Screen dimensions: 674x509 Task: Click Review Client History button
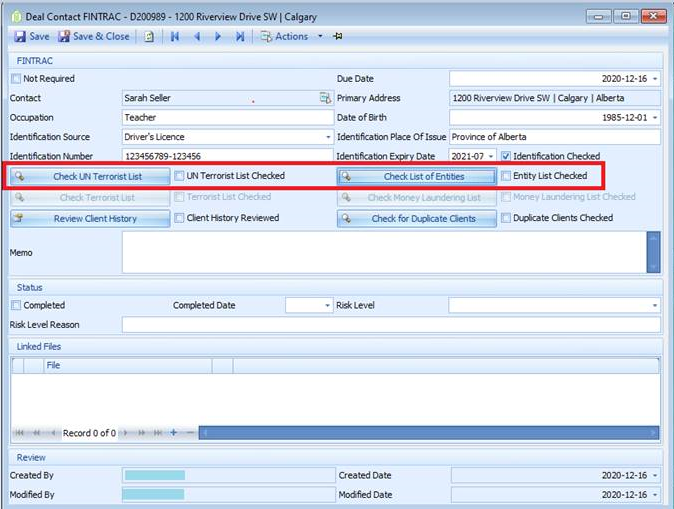pyautogui.click(x=90, y=218)
